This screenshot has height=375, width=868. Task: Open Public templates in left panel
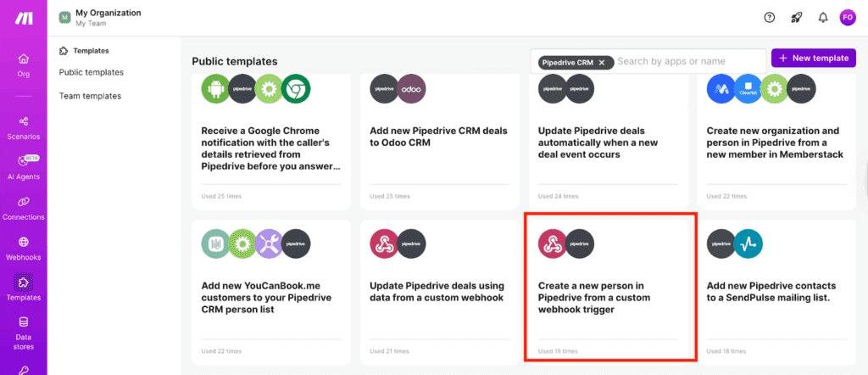(x=92, y=73)
